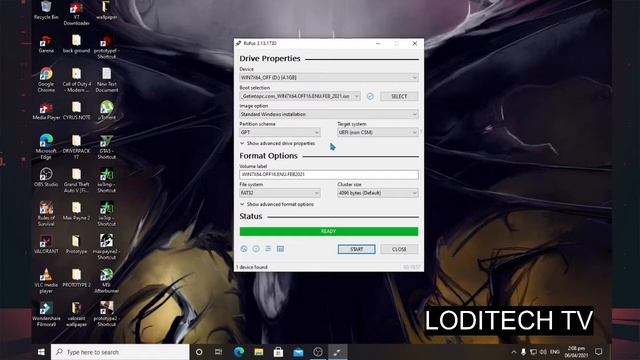Image resolution: width=640 pixels, height=360 pixels.
Task: Click the ENG language indicator
Action: click(x=555, y=352)
